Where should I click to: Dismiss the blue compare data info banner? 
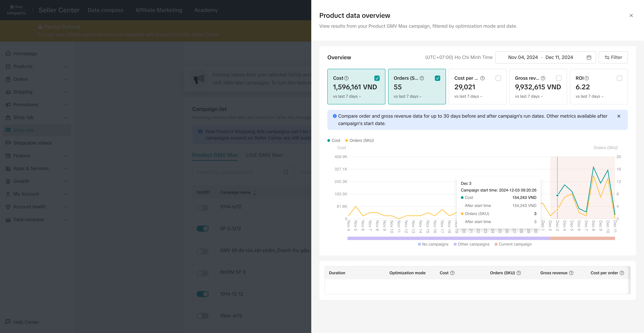[619, 116]
